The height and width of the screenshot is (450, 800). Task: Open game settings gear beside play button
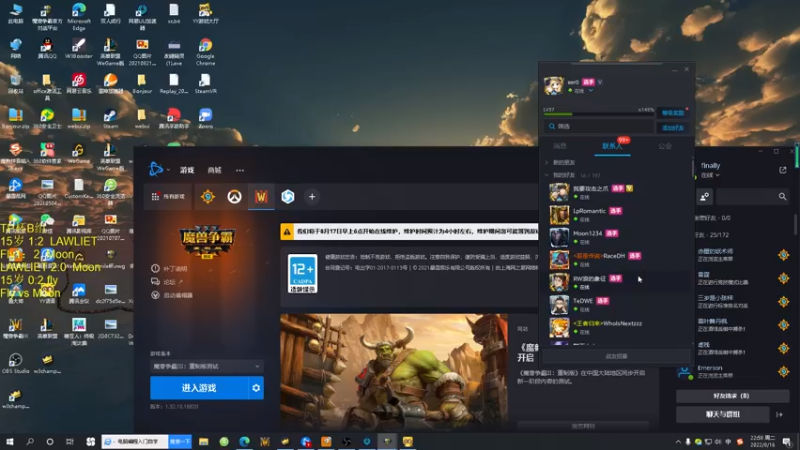tap(256, 388)
